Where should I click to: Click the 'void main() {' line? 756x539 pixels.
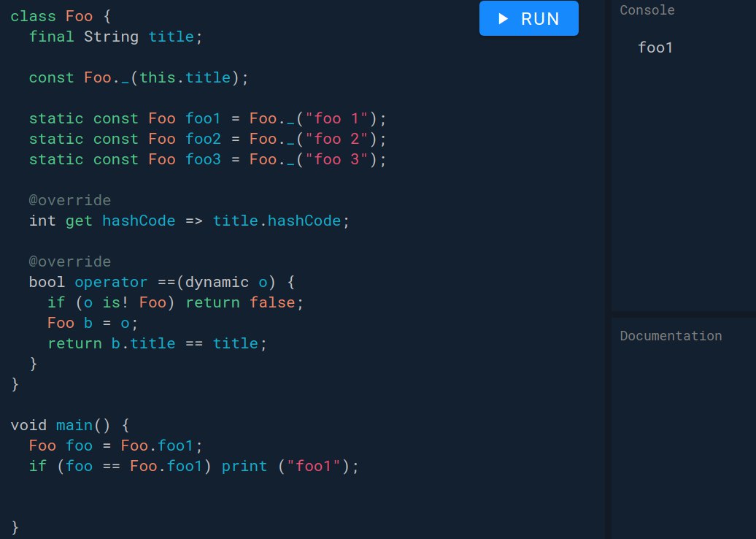click(70, 425)
